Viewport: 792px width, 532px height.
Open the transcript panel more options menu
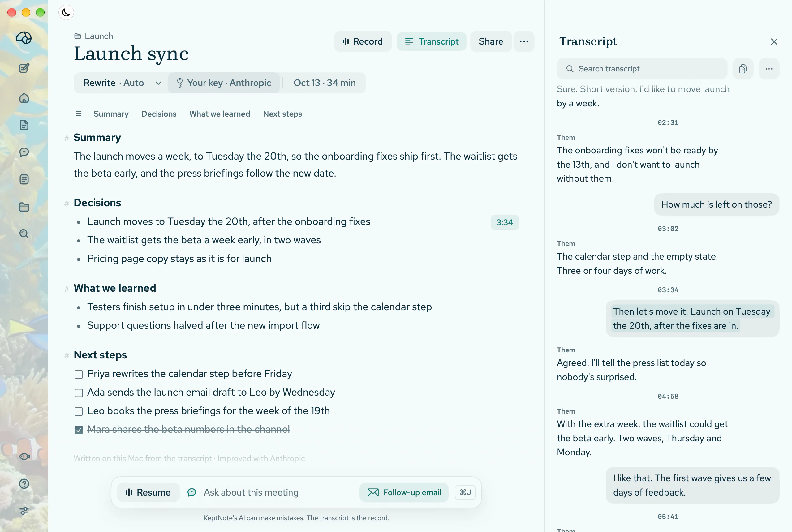(x=768, y=69)
